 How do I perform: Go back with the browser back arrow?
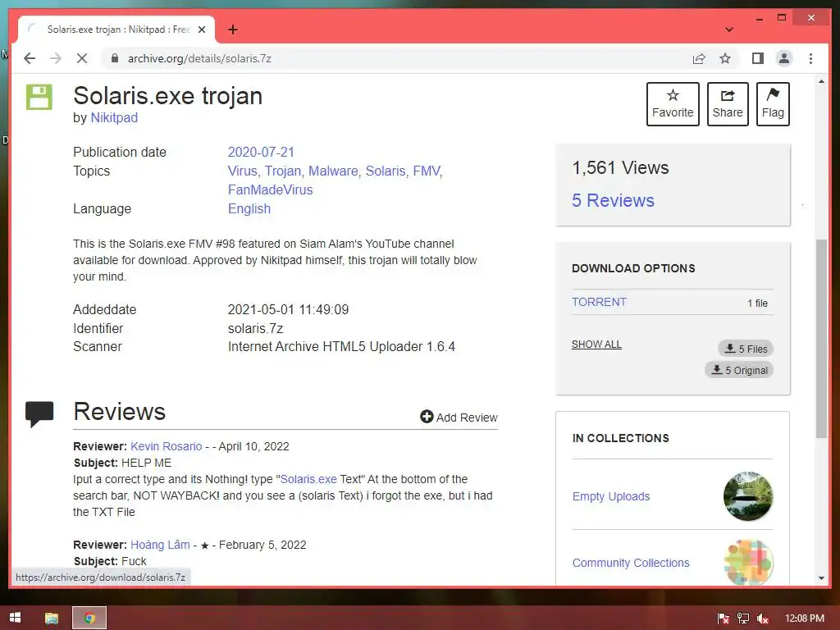tap(30, 58)
